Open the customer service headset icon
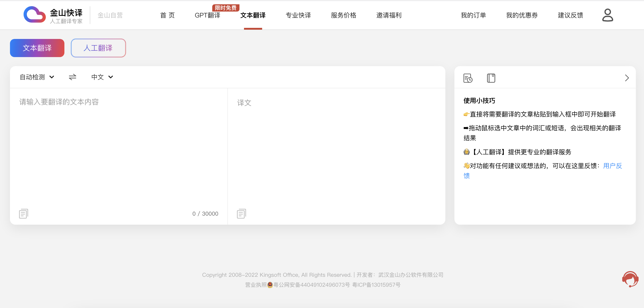 tap(630, 279)
